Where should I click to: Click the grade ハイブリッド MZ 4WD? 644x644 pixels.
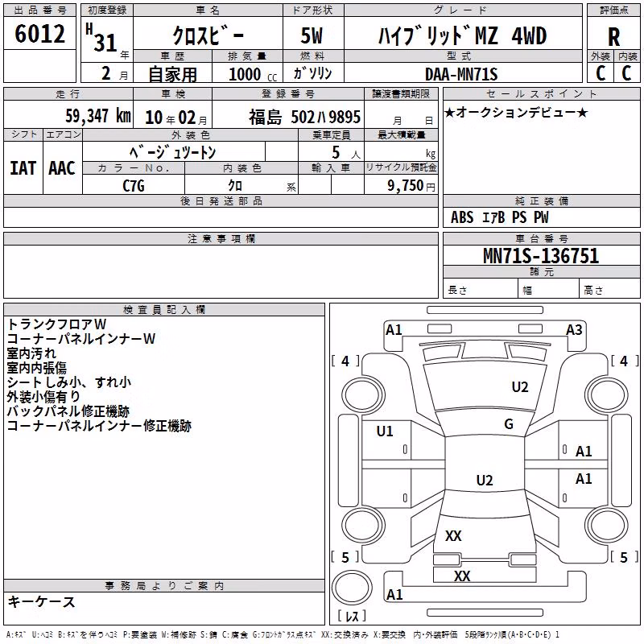[x=462, y=35]
